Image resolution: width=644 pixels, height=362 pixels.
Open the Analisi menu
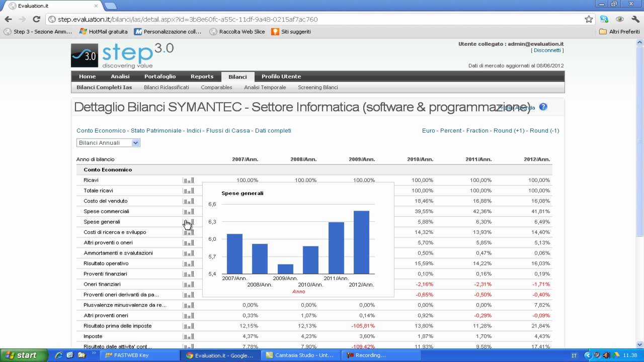[120, 76]
